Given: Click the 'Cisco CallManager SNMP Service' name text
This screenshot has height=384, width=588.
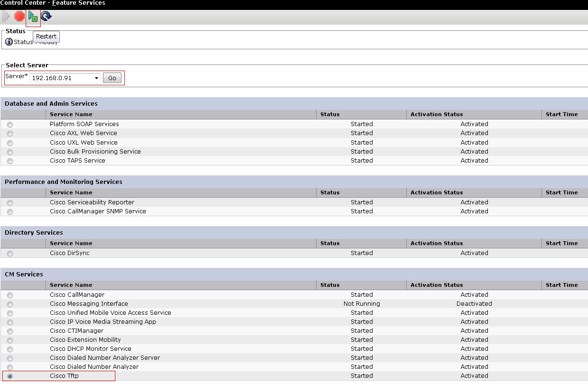Looking at the screenshot, I should [x=98, y=211].
